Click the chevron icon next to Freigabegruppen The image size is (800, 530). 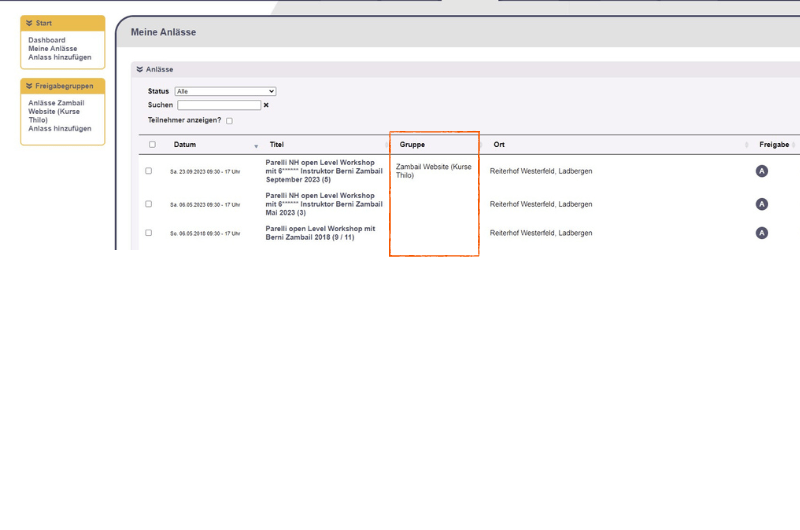(30, 86)
